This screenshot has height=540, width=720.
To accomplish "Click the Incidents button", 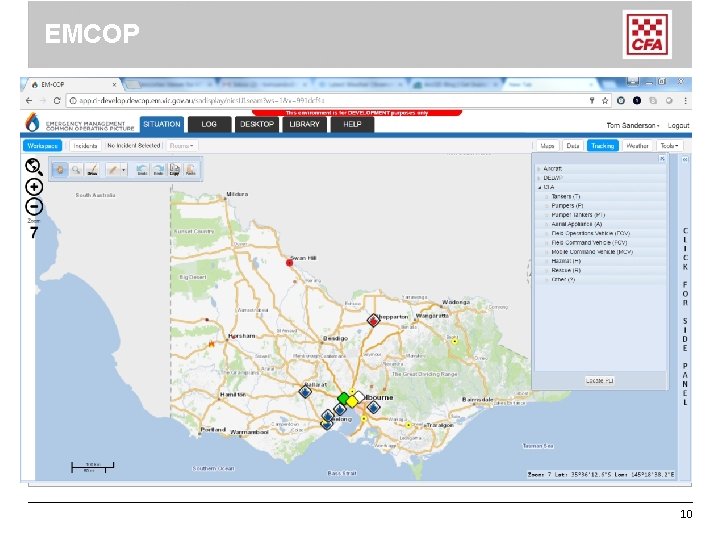I will [85, 146].
